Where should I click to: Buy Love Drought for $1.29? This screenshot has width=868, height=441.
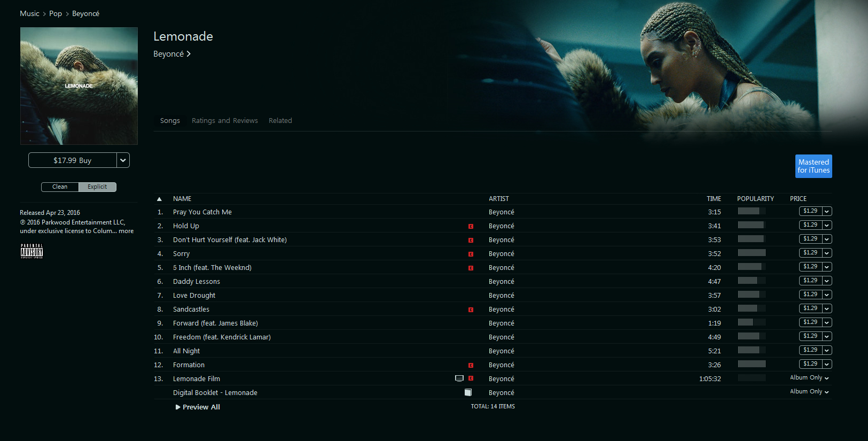810,295
